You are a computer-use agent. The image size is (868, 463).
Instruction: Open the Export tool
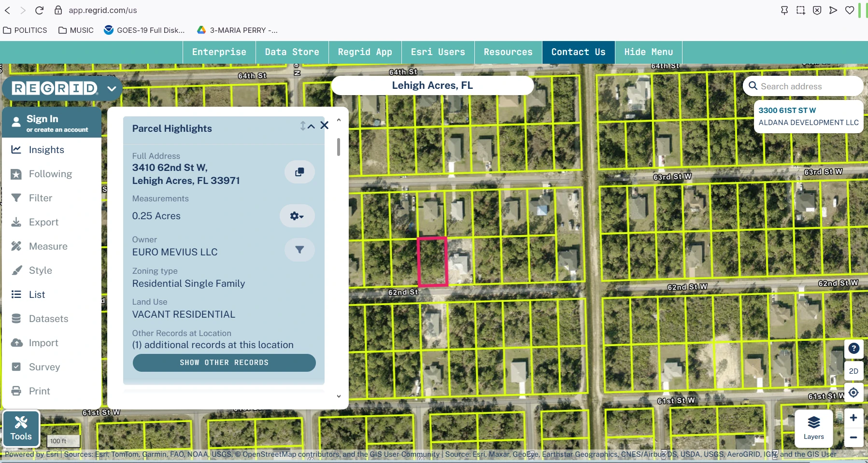[x=43, y=222]
